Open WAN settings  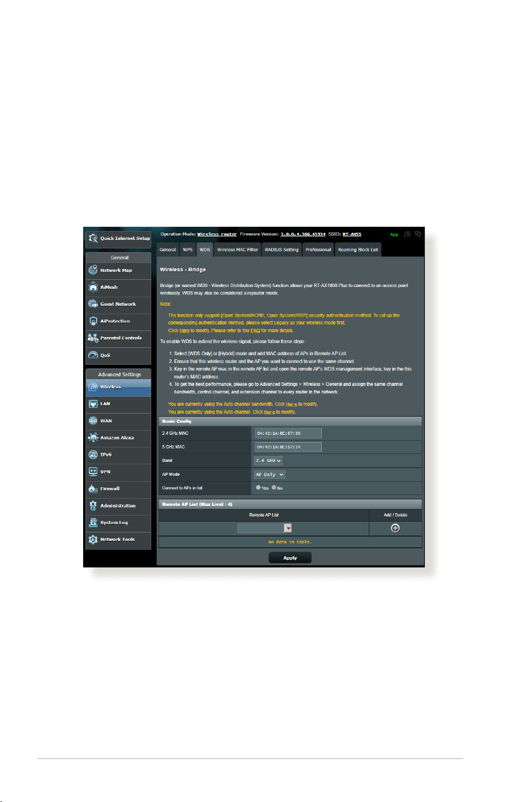118,421
